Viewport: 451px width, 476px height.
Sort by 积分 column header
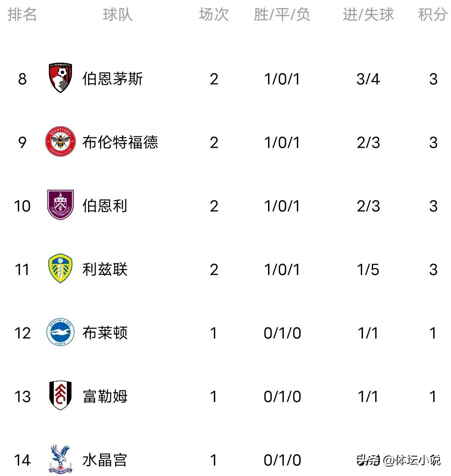click(x=433, y=14)
